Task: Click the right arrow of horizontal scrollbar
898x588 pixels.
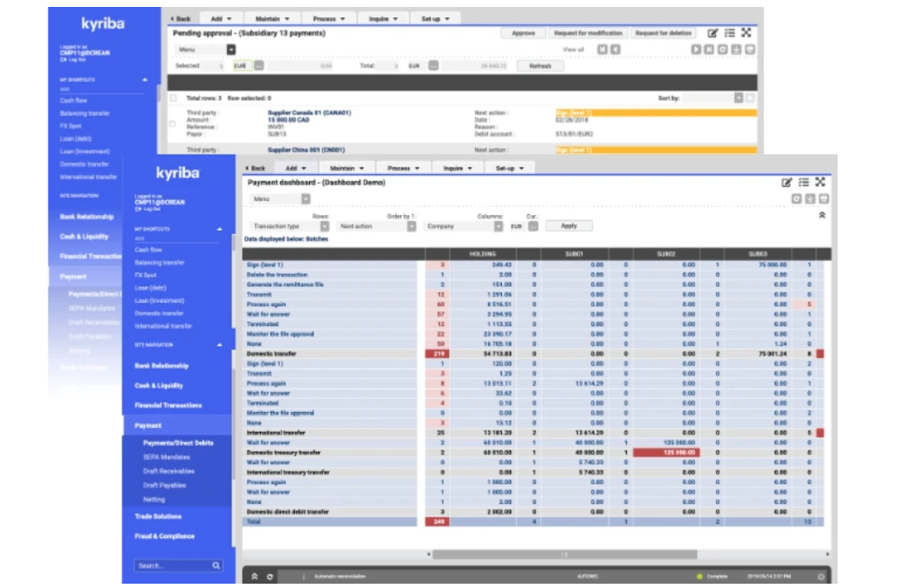Action: [x=827, y=554]
